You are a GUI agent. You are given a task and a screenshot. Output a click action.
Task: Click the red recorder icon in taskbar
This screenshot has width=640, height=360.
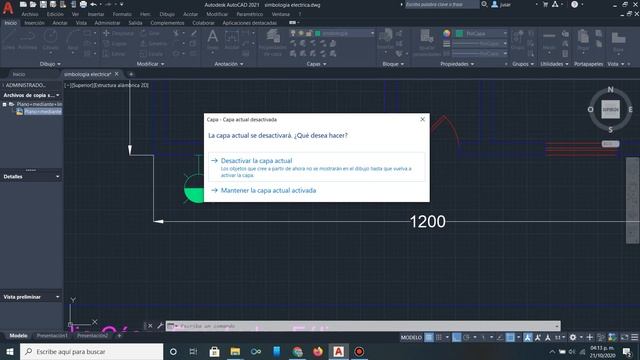pyautogui.click(x=359, y=351)
